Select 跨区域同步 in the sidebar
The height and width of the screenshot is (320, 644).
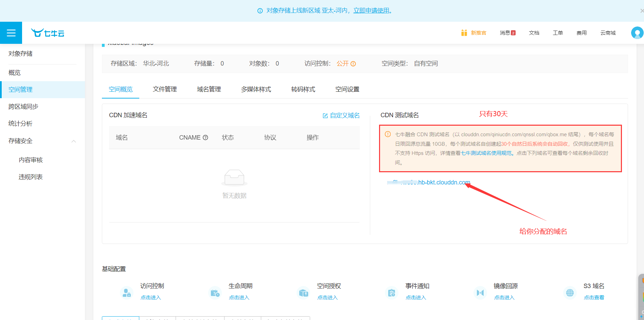(42, 107)
